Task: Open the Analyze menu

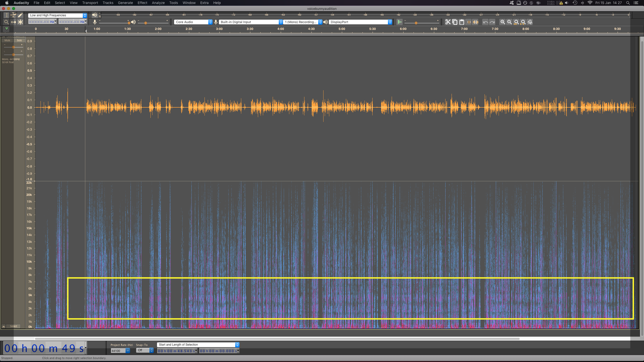Action: [x=158, y=3]
